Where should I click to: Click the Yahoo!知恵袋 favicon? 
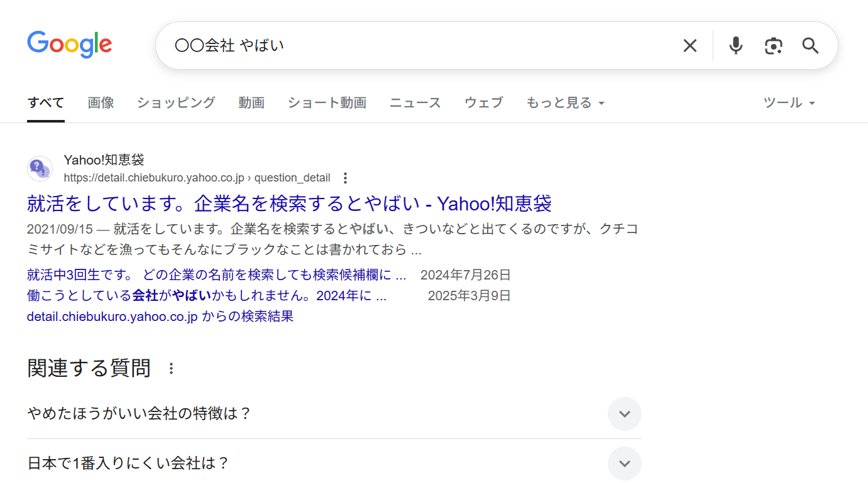pos(40,168)
